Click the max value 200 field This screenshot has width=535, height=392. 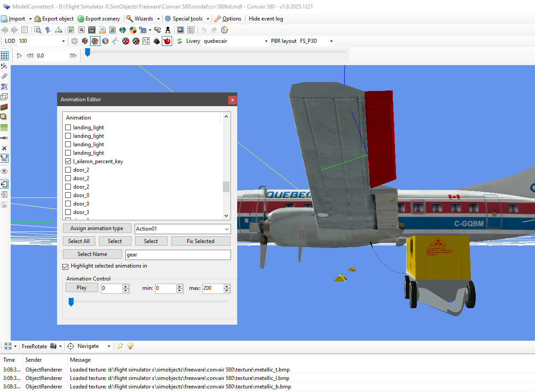coord(213,289)
